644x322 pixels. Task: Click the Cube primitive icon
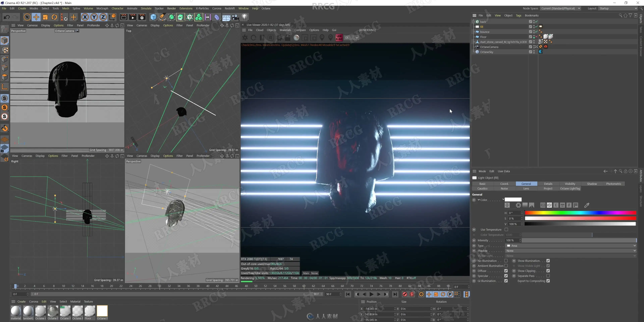(153, 17)
